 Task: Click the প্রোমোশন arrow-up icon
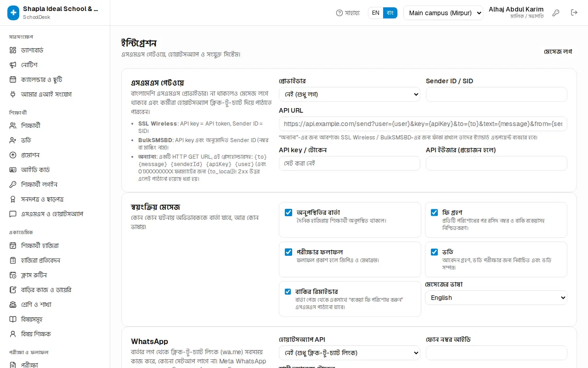[13, 155]
